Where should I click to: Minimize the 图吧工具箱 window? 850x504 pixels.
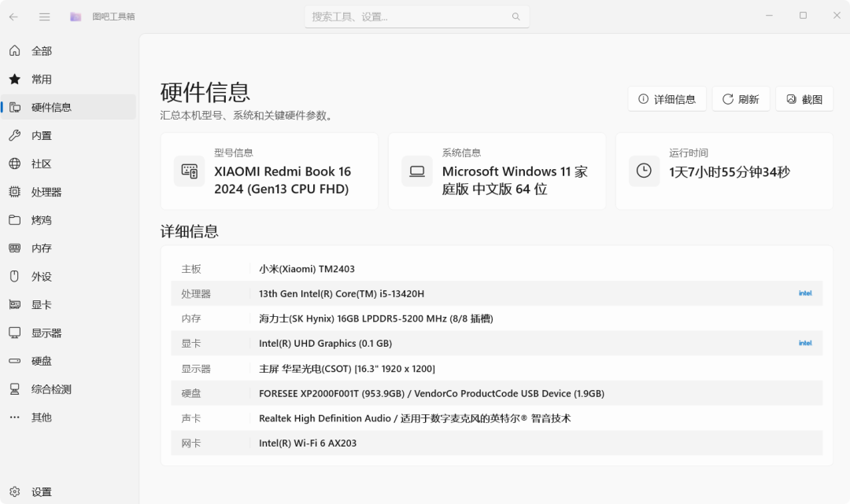(769, 16)
